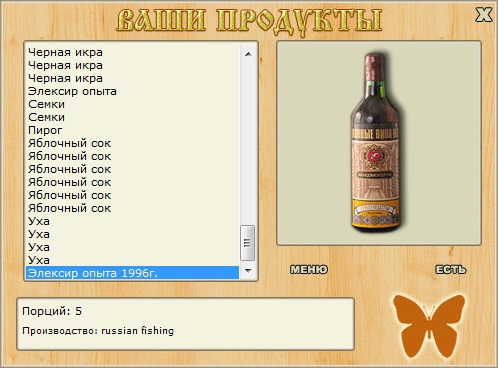Select the first Яблочный сок entry
The height and width of the screenshot is (368, 498).
pyautogui.click(x=132, y=143)
